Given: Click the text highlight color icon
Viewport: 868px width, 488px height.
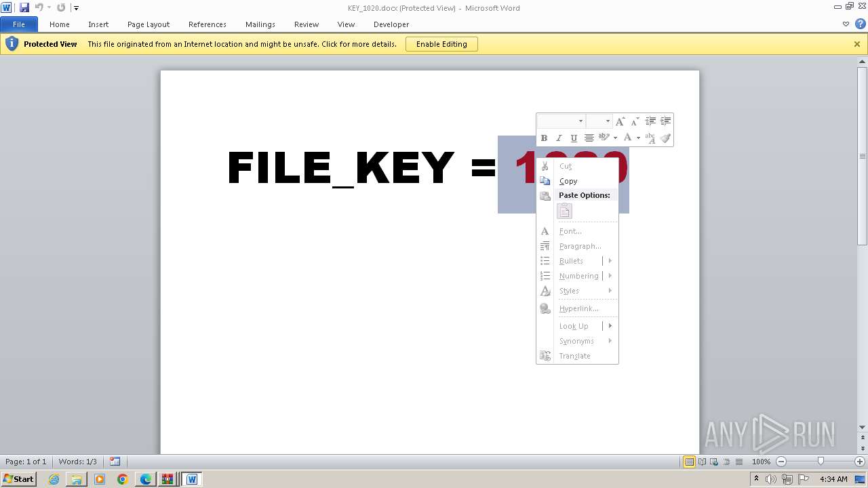Looking at the screenshot, I should [604, 138].
